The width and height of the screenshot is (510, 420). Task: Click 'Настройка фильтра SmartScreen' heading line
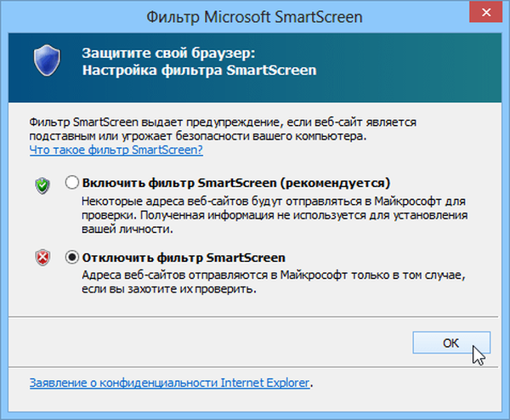pyautogui.click(x=200, y=70)
